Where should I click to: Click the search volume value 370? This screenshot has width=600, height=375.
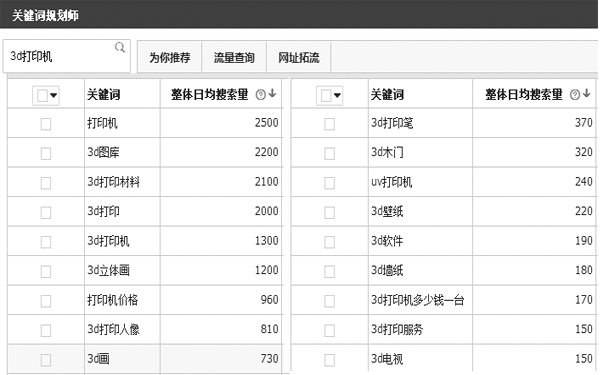584,123
